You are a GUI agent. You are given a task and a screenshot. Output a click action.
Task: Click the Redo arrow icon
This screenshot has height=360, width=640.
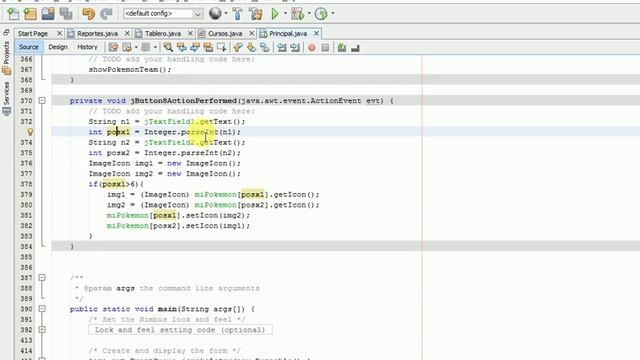(x=107, y=14)
